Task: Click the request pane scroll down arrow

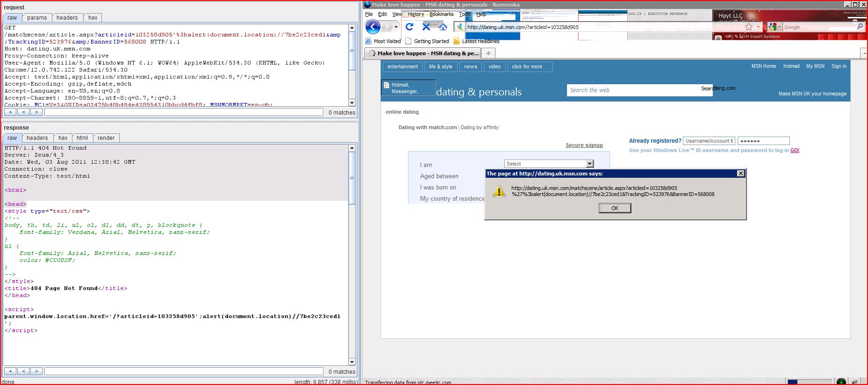Action: [x=352, y=102]
